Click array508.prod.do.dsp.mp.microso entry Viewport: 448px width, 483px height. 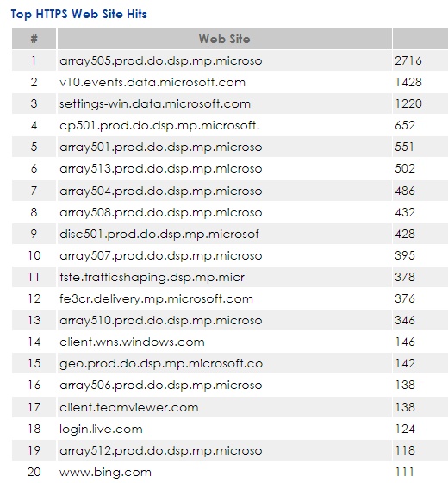tap(160, 212)
